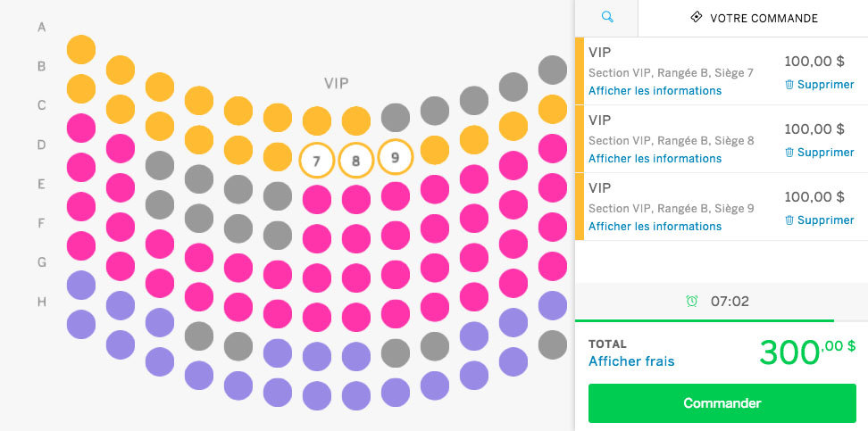Click trash icon for Siège 9 ticket
Screen dimensions: 868x431
789,220
